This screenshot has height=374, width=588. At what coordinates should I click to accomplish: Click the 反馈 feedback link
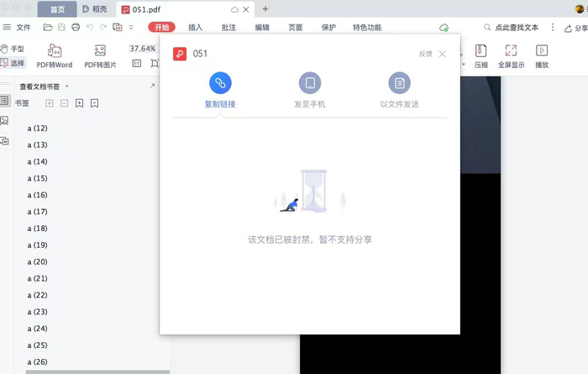425,54
